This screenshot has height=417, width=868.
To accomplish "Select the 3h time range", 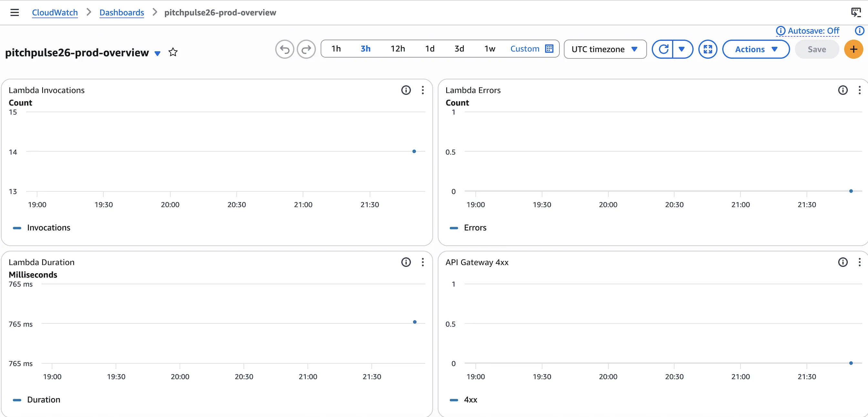I will (x=366, y=49).
